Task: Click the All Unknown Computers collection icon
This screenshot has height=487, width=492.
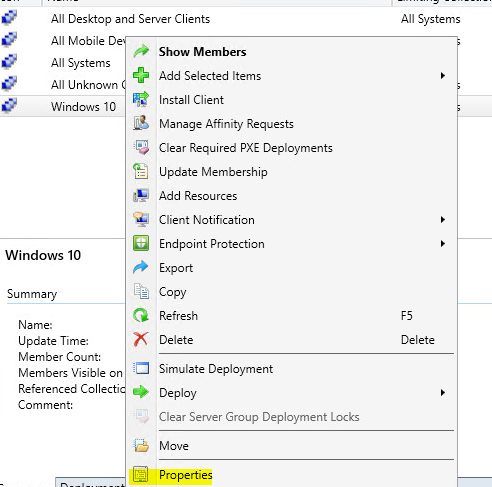Action: pyautogui.click(x=9, y=84)
